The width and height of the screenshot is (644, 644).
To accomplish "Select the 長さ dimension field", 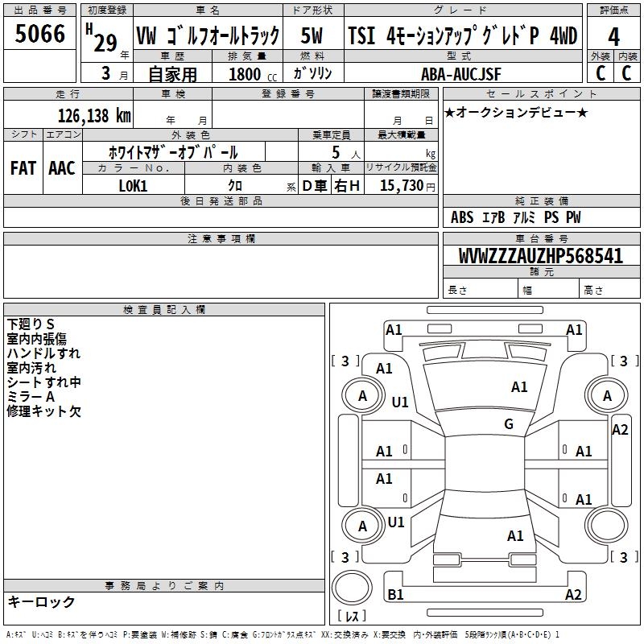I will coord(481,288).
